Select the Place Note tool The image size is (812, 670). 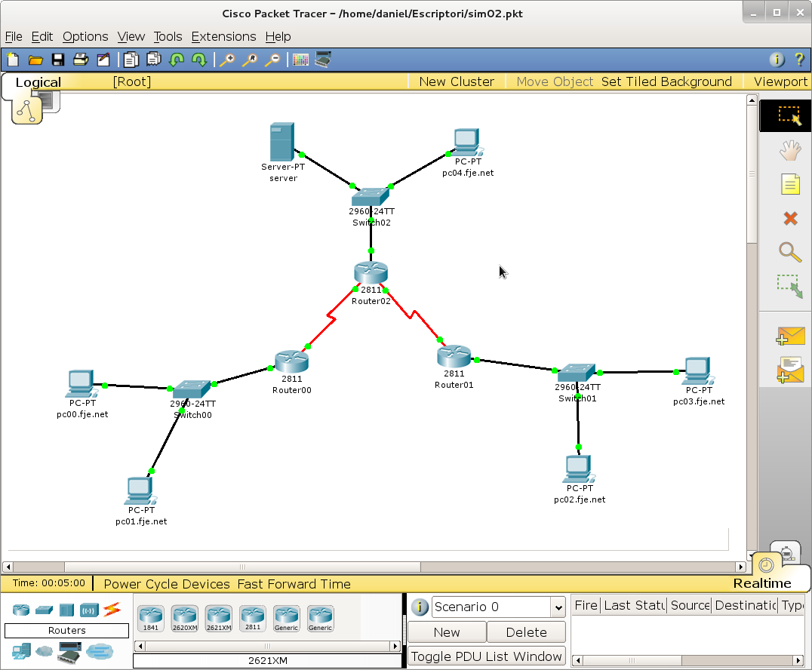[x=790, y=184]
